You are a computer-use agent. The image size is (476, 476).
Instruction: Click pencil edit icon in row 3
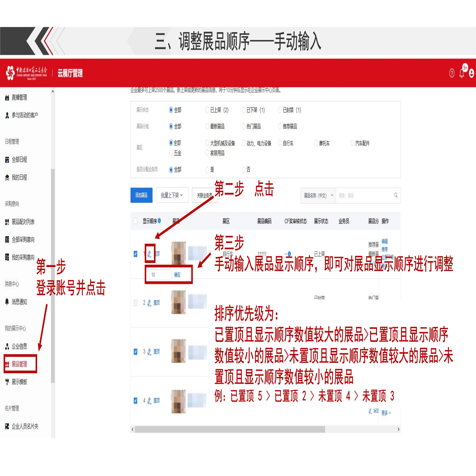(x=149, y=352)
